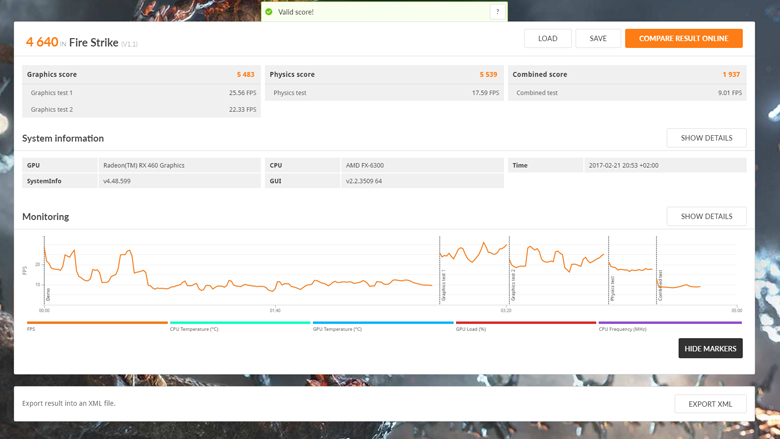Viewport: 780px width, 439px height.
Task: Select the Graphics score header row
Action: [x=141, y=75]
